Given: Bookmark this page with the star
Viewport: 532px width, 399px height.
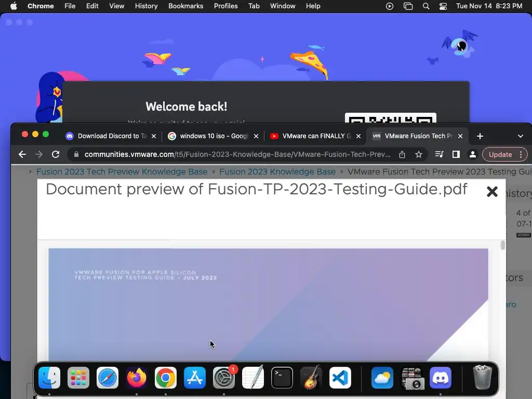Looking at the screenshot, I should [419, 154].
